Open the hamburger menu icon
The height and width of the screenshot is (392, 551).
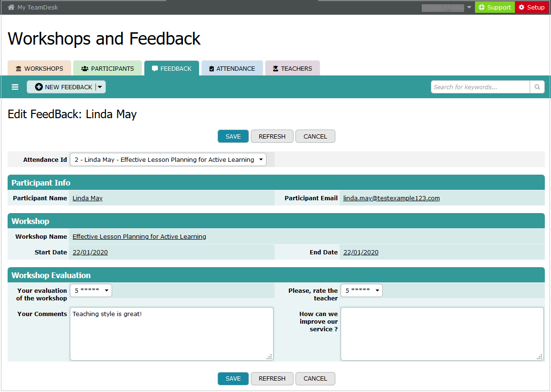(15, 87)
